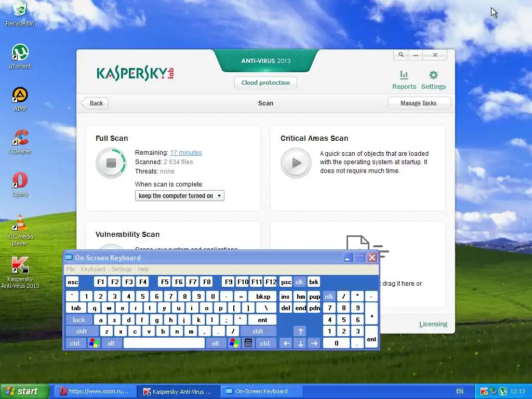This screenshot has width=532, height=399.
Task: Select the VLC media player shortcut
Action: point(20,230)
